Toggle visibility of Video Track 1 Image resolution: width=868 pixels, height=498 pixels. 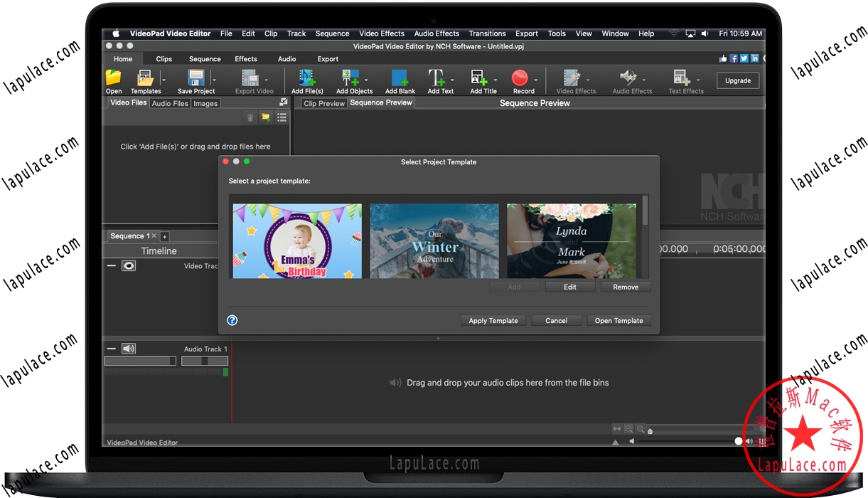click(129, 265)
